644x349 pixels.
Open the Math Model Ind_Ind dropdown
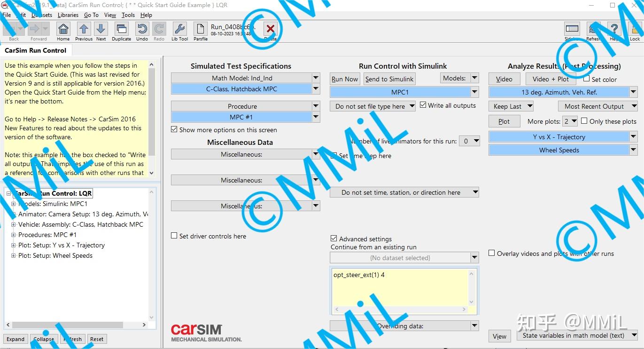(315, 78)
